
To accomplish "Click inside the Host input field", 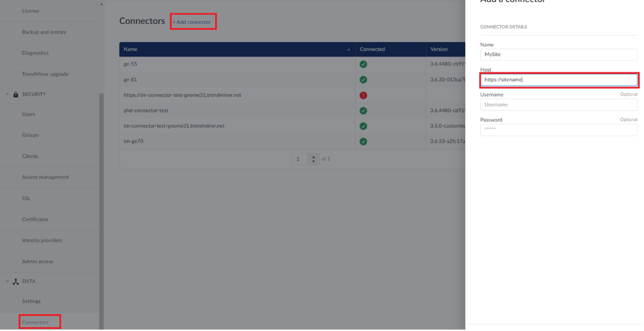I will coord(558,79).
